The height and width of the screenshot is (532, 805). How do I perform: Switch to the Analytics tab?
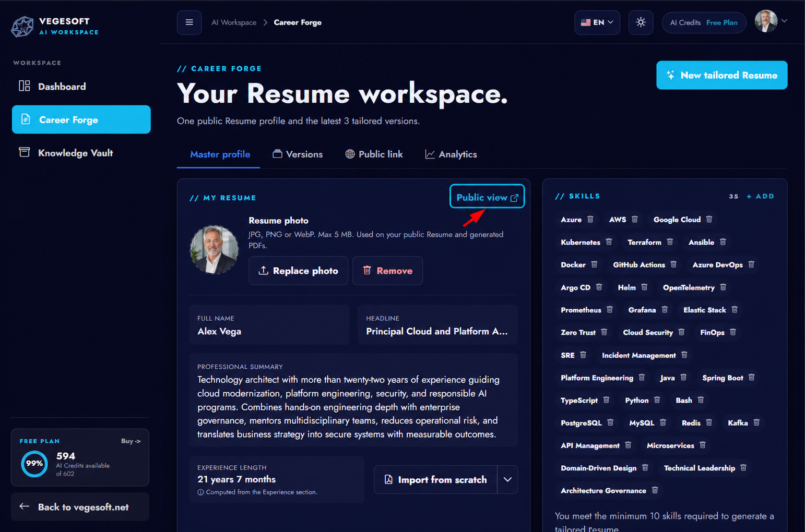coord(451,154)
